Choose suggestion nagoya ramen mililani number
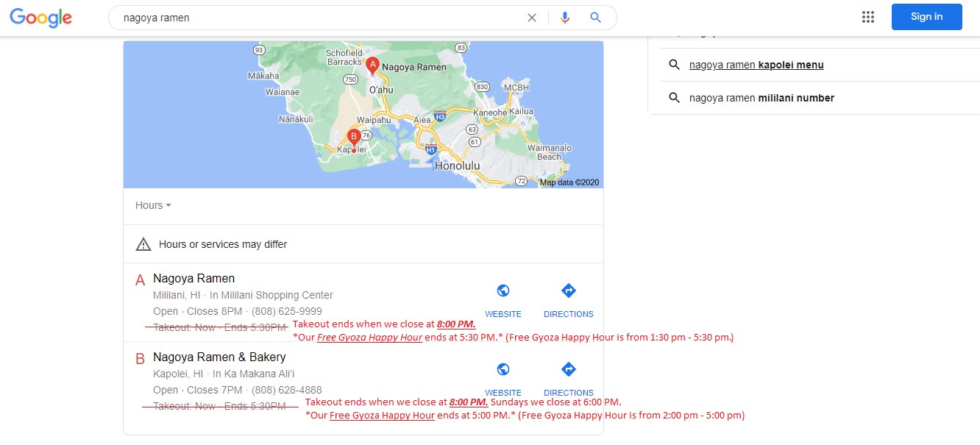This screenshot has width=980, height=445. pyautogui.click(x=761, y=98)
